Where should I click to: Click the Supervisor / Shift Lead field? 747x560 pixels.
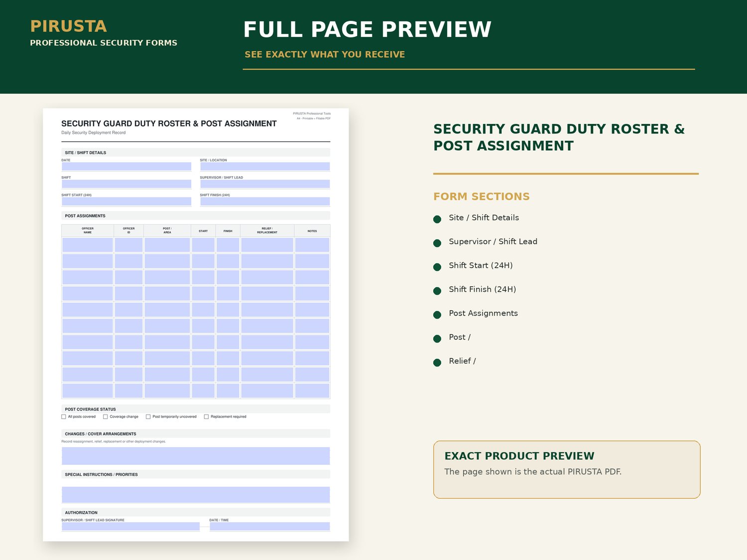click(265, 184)
